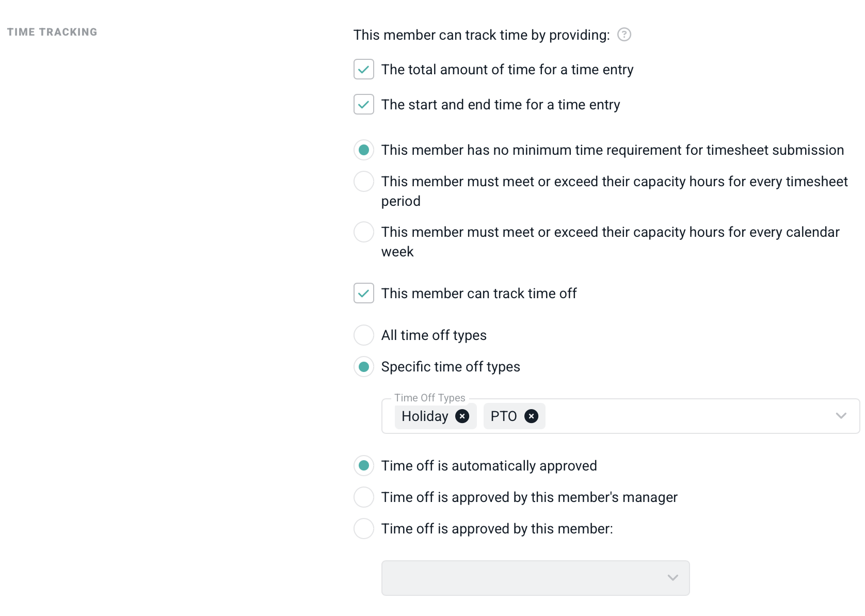The width and height of the screenshot is (865, 616).
Task: Click the help question mark icon
Action: tap(624, 35)
